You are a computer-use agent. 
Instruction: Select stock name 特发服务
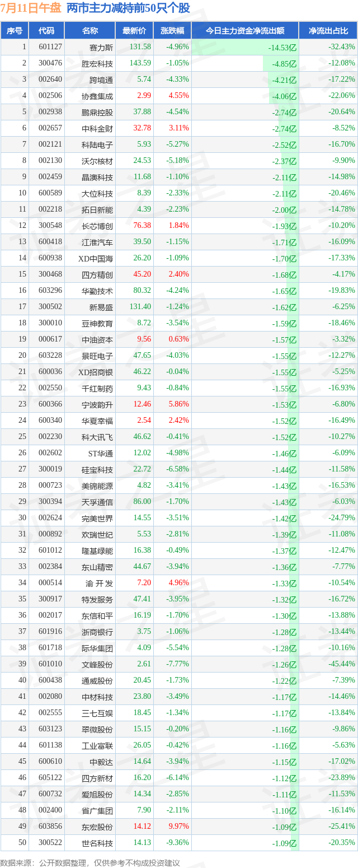click(97, 599)
